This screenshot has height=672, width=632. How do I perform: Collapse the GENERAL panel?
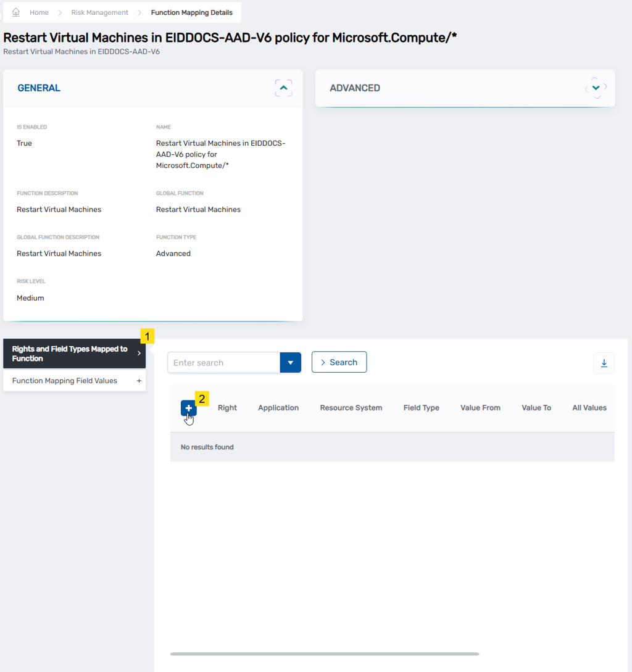283,88
